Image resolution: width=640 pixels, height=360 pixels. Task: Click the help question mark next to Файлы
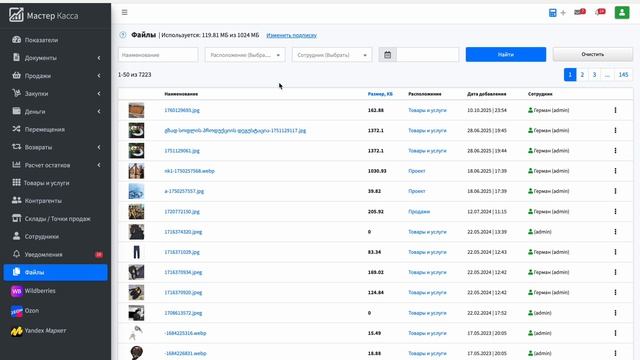[x=123, y=35]
